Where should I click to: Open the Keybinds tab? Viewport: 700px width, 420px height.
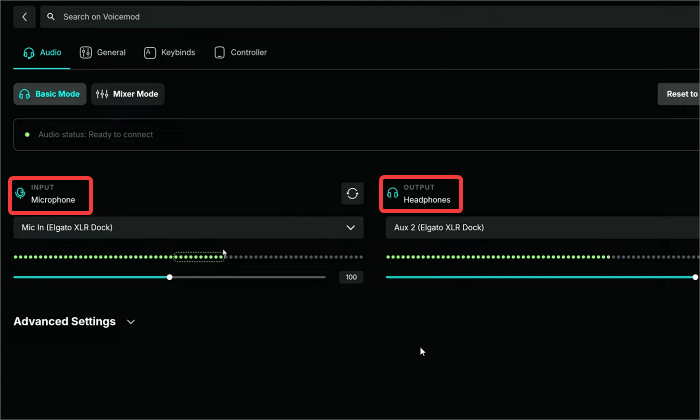[169, 52]
